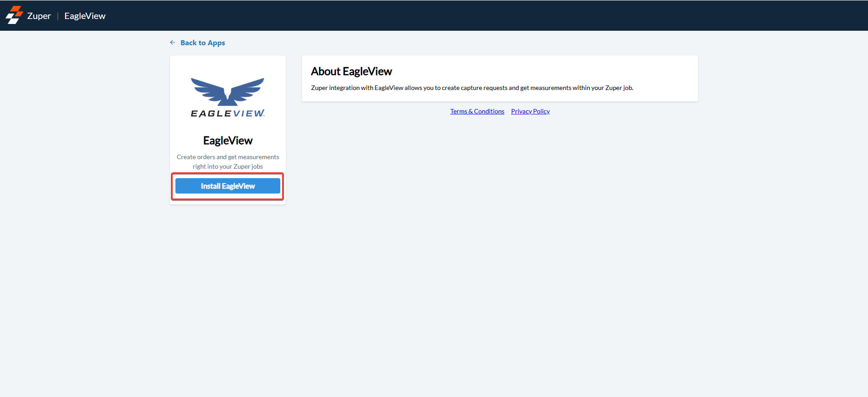Viewport: 868px width, 397px height.
Task: Click the EagleView eagle logo image
Action: (228, 98)
